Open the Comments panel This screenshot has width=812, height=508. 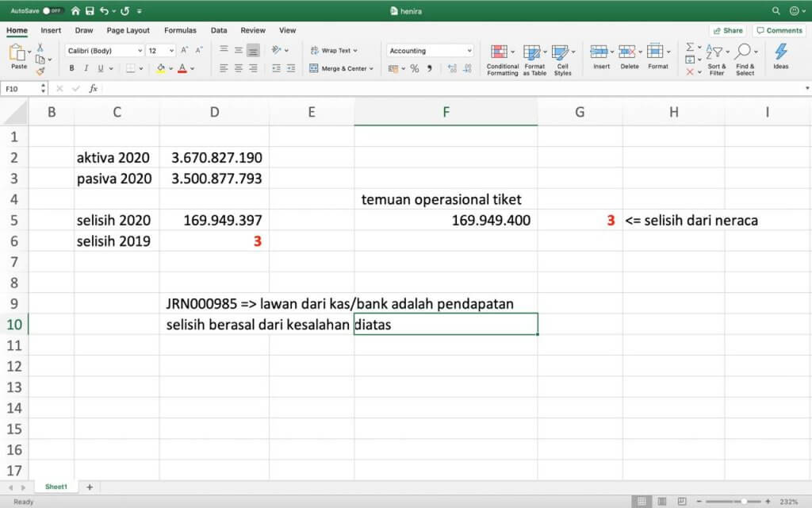pyautogui.click(x=779, y=30)
